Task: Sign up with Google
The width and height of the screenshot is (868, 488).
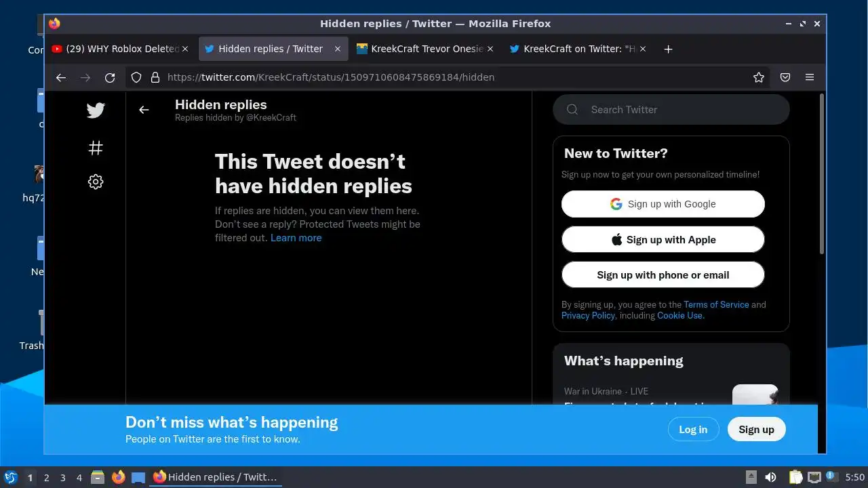Action: click(x=663, y=204)
